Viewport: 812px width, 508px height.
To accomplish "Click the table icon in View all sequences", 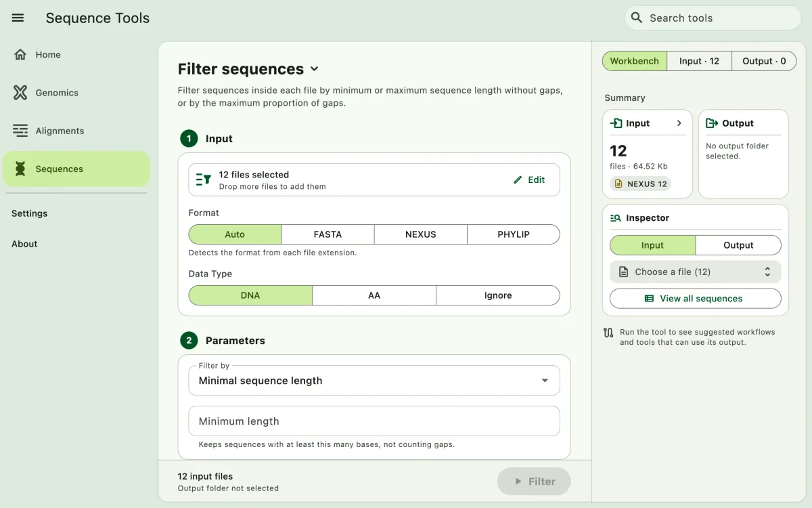I will click(649, 298).
